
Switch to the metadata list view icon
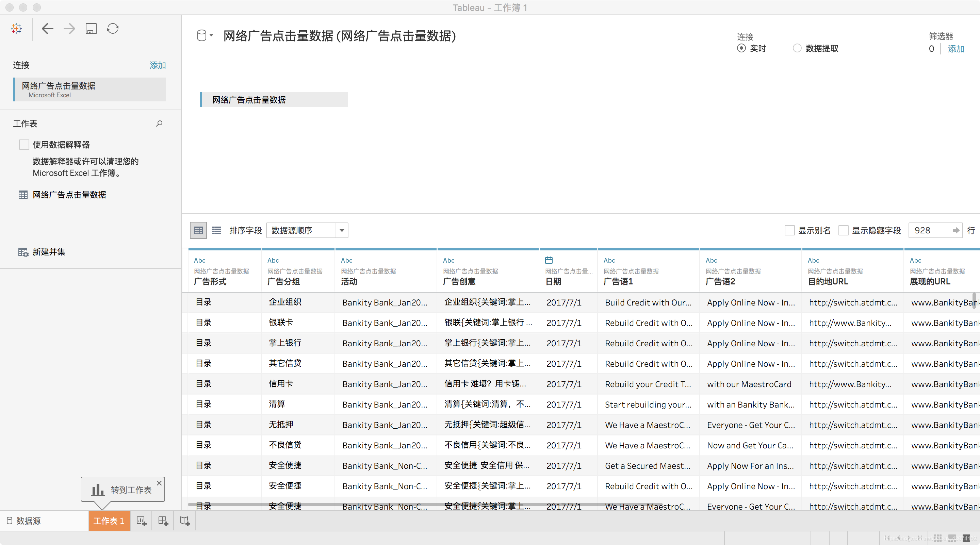[x=216, y=230]
